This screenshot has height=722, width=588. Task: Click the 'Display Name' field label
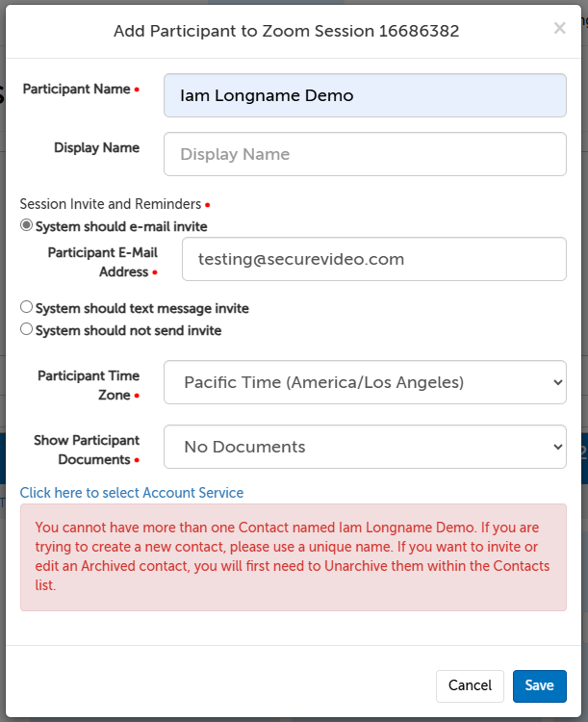click(96, 147)
